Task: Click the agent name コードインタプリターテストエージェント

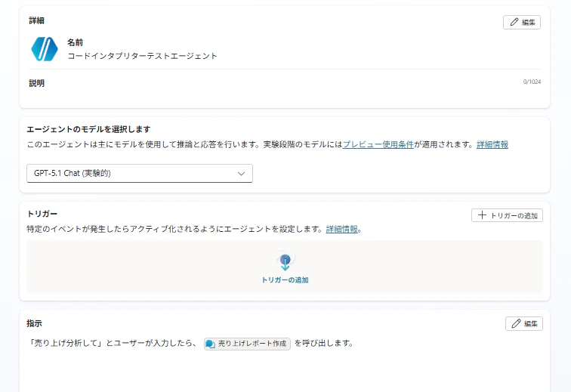Action: [143, 56]
